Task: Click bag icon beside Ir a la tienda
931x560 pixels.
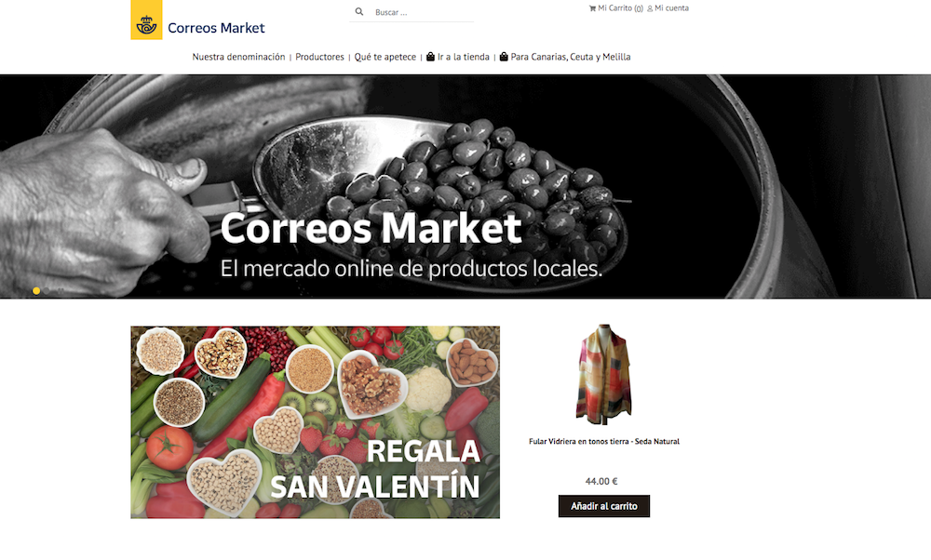Action: [x=430, y=57]
